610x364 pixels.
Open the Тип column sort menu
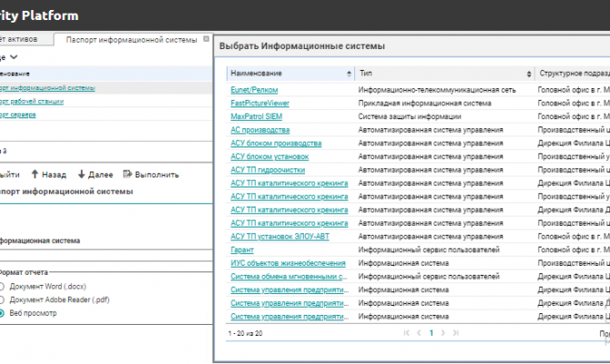coord(528,73)
